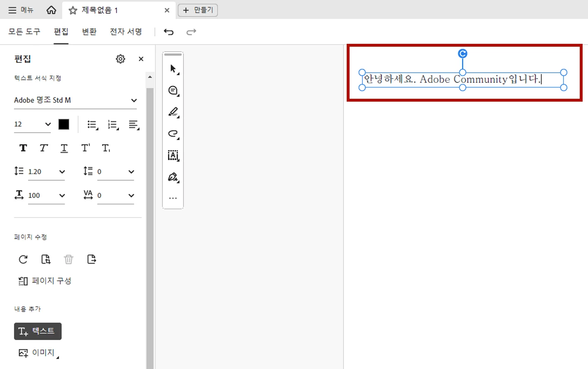
Task: Open the font size 12 dropdown
Action: pyautogui.click(x=32, y=124)
